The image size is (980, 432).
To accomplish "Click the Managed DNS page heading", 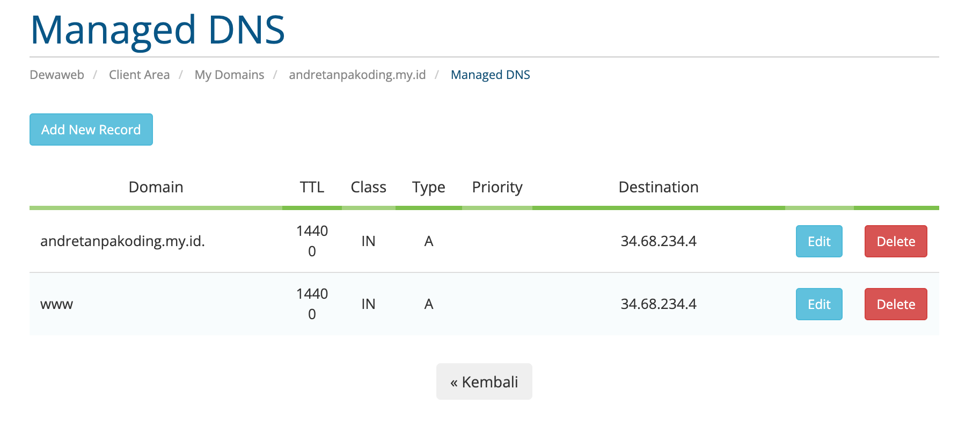I will [157, 30].
